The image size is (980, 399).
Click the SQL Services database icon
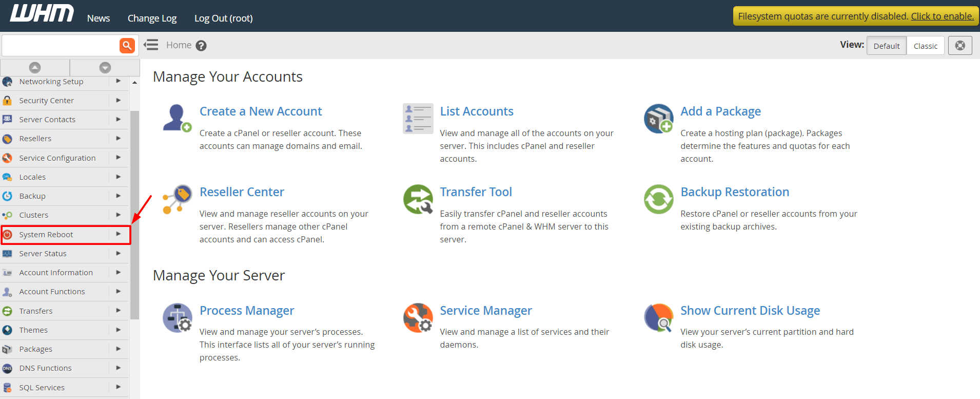click(x=7, y=387)
